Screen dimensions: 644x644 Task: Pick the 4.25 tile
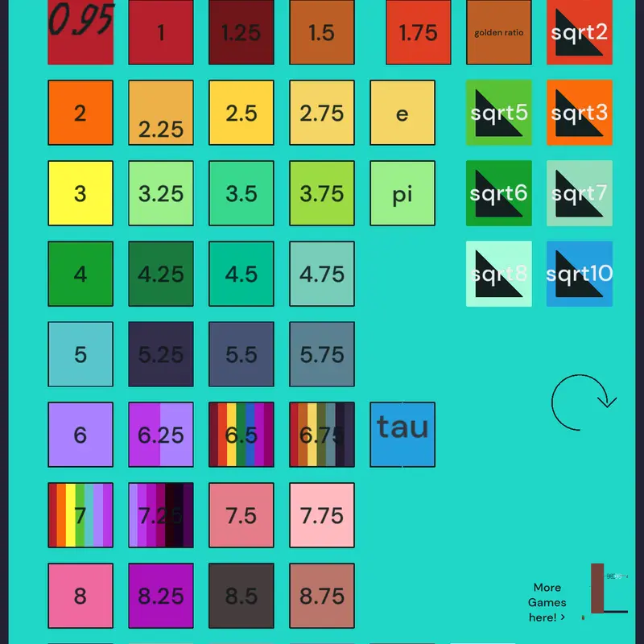click(x=161, y=274)
